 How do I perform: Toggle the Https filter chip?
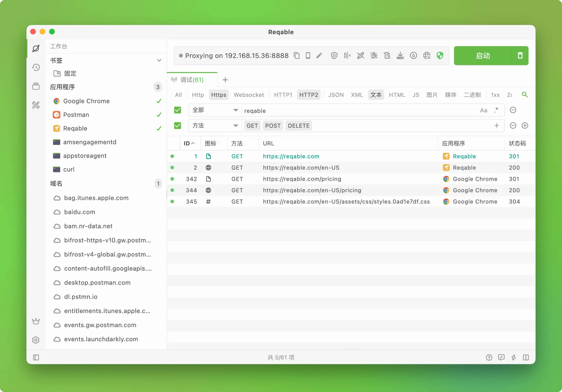point(219,95)
